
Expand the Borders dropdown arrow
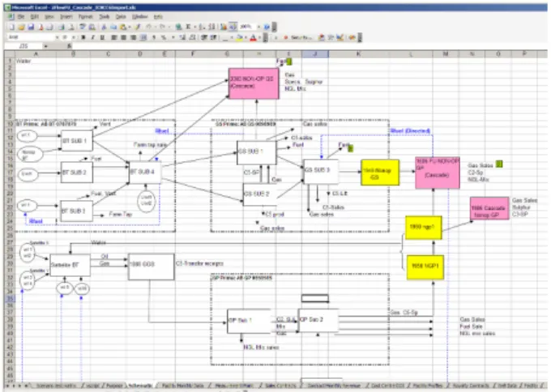click(x=232, y=37)
